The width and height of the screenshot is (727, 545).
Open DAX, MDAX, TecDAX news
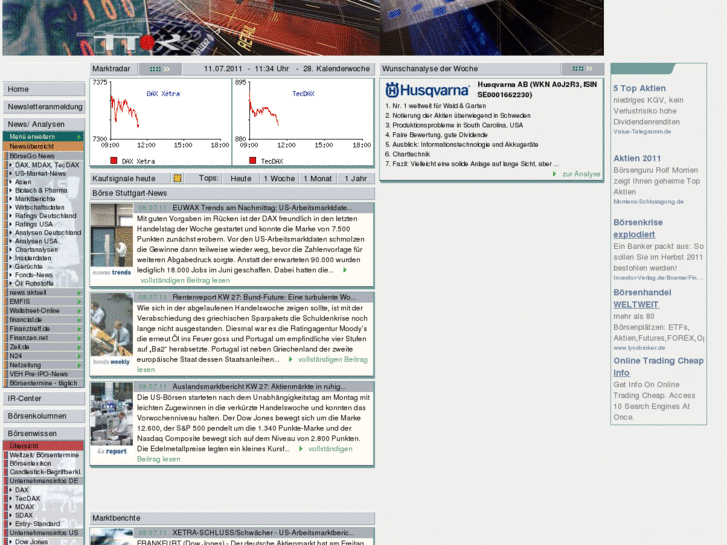(47, 165)
